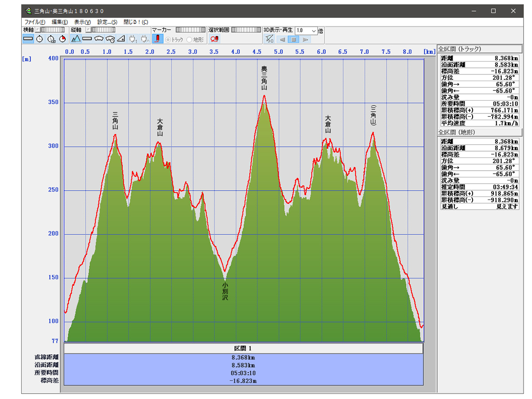
Task: Click the 区間 1 header bar
Action: click(x=243, y=348)
